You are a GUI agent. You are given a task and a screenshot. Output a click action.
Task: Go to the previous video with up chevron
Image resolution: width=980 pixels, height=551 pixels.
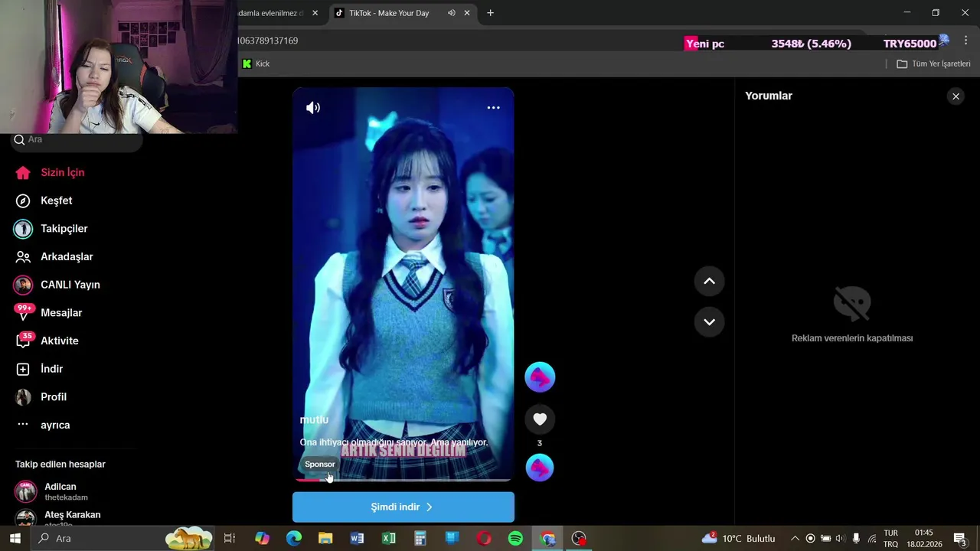709,281
